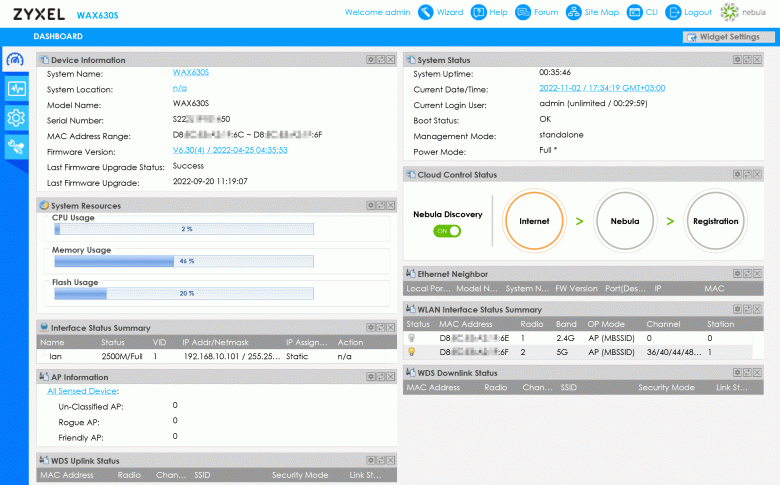Open the All Sensed Device link
The image size is (780, 485).
click(x=82, y=391)
